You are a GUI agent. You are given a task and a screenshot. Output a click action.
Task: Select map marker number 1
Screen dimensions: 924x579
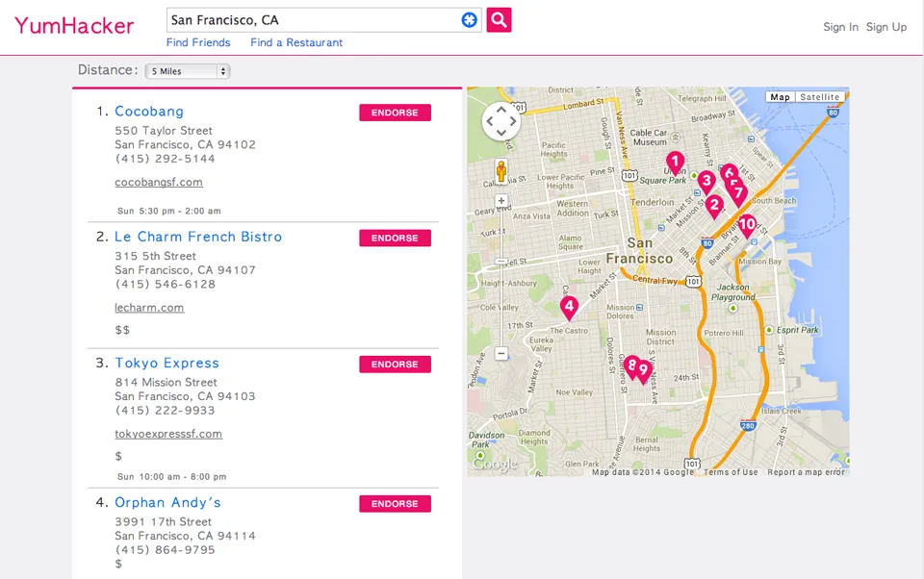pyautogui.click(x=675, y=163)
